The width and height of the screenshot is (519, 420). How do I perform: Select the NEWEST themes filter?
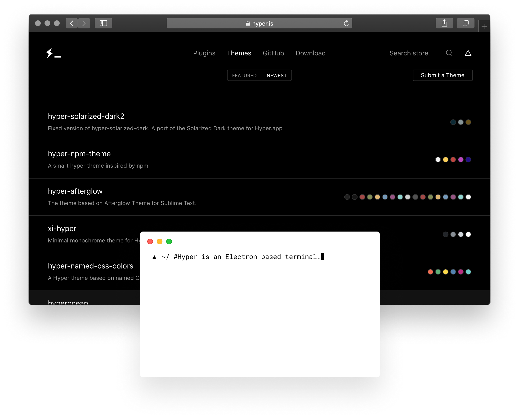[x=277, y=76]
